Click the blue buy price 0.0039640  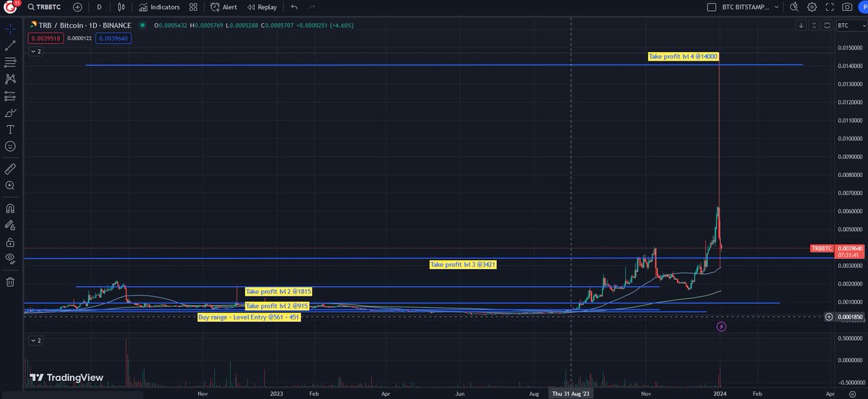114,38
